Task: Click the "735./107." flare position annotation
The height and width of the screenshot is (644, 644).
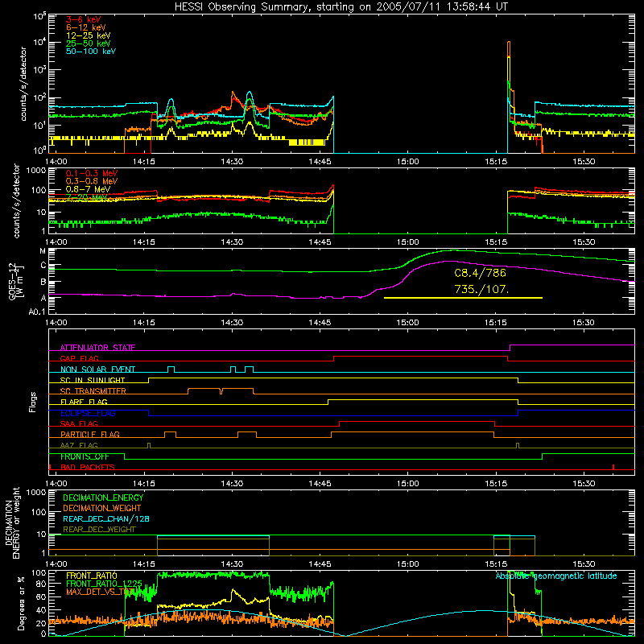Action: click(481, 289)
